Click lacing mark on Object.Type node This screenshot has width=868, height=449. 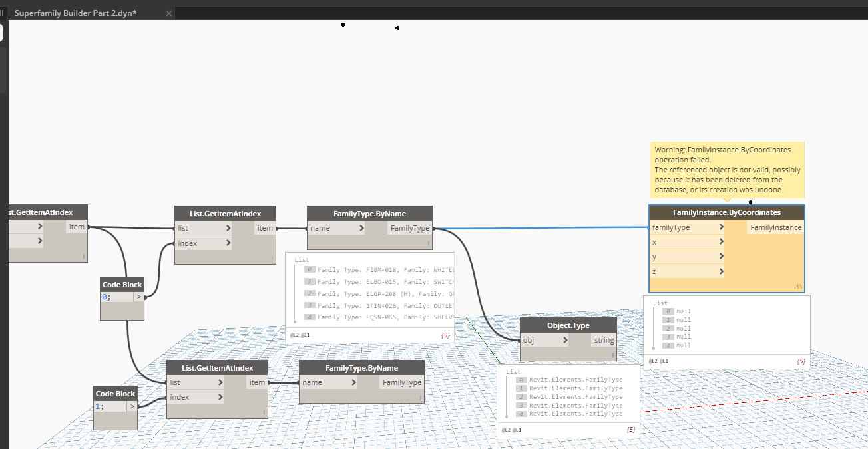612,355
